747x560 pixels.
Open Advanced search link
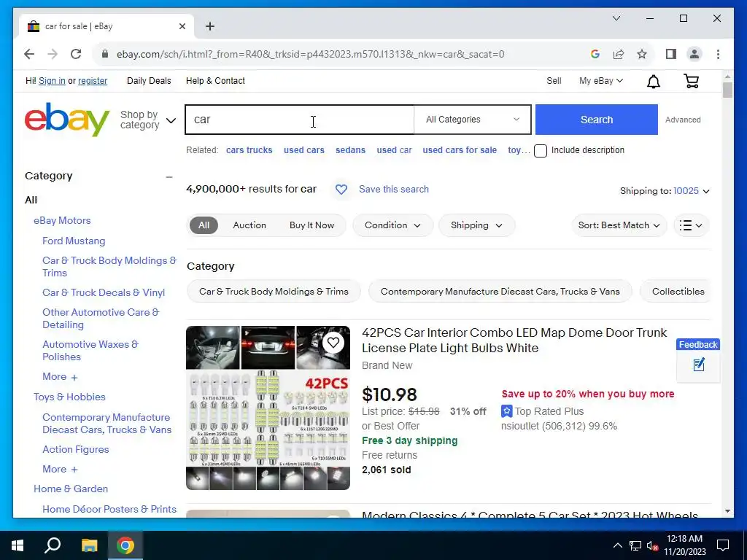tap(683, 120)
